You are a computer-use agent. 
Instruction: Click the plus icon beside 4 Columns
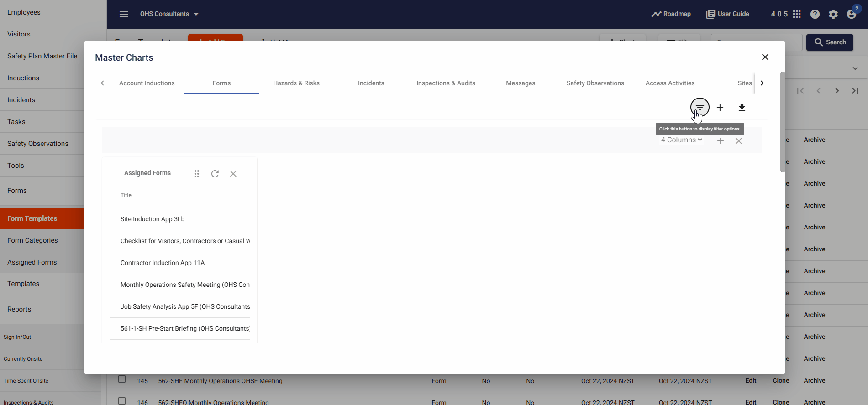click(721, 141)
